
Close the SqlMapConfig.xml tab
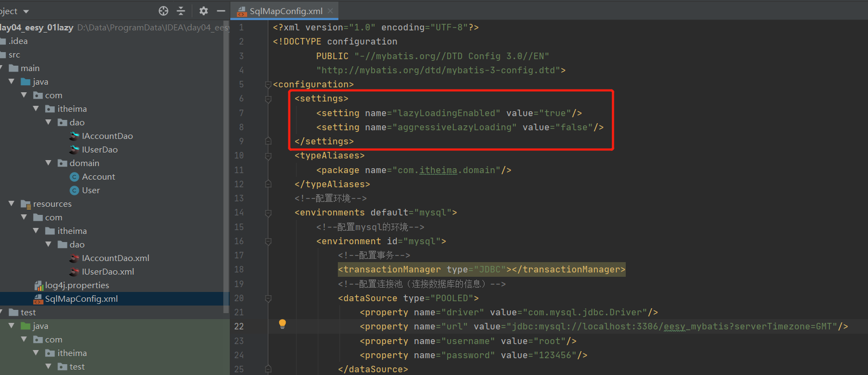point(330,11)
